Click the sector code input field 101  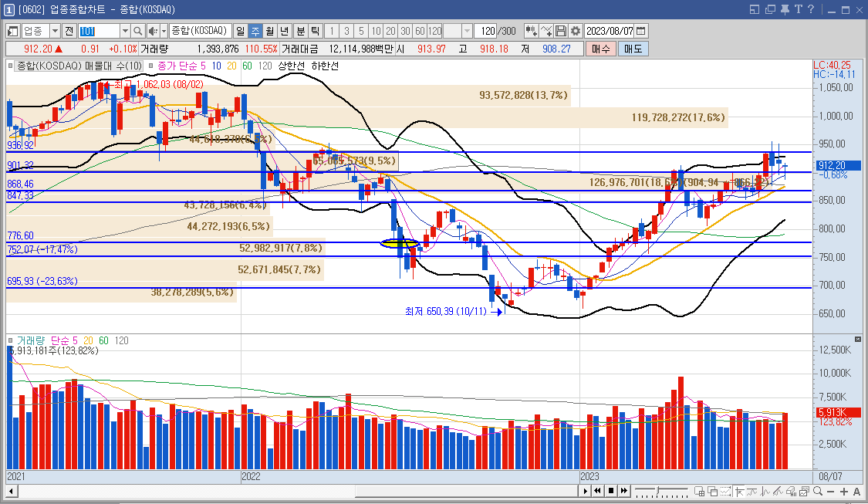pyautogui.click(x=99, y=31)
